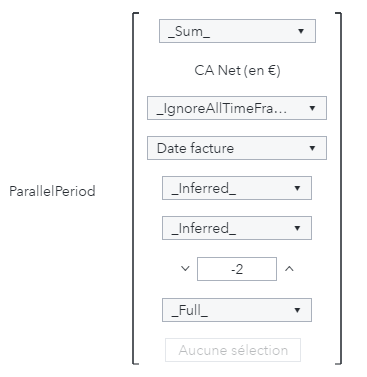Open the _Sum_ aggregation dropdown

point(237,31)
